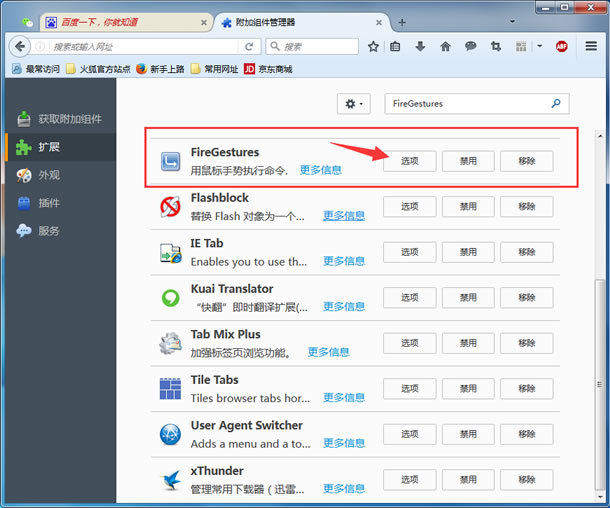Open the downloads arrow icon
The height and width of the screenshot is (508, 610).
pos(420,46)
